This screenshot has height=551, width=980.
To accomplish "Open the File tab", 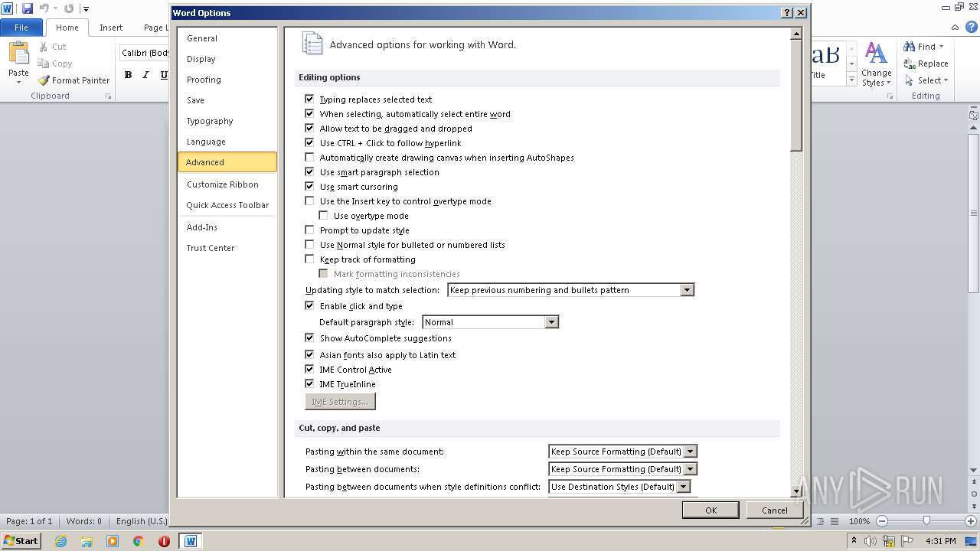I will click(x=21, y=27).
